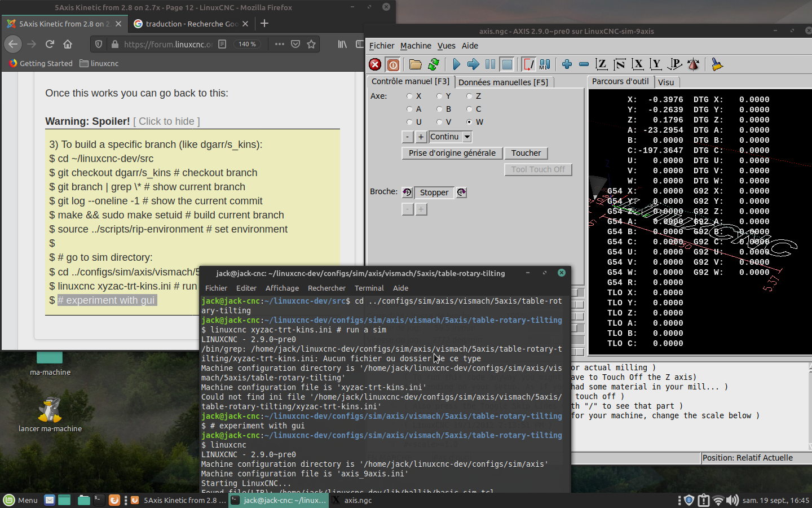Image resolution: width=812 pixels, height=508 pixels.
Task: Step the next line with the arrow icon
Action: tap(473, 64)
